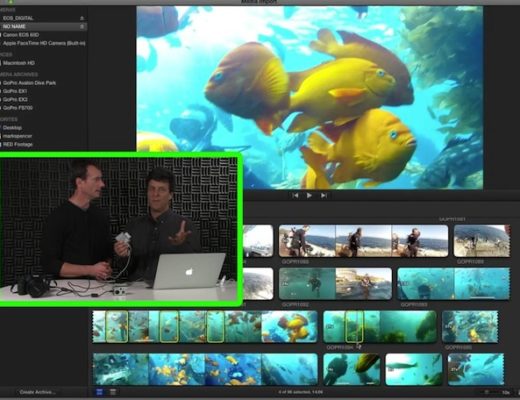Select the last bottom-row underwater clip

click(476, 369)
